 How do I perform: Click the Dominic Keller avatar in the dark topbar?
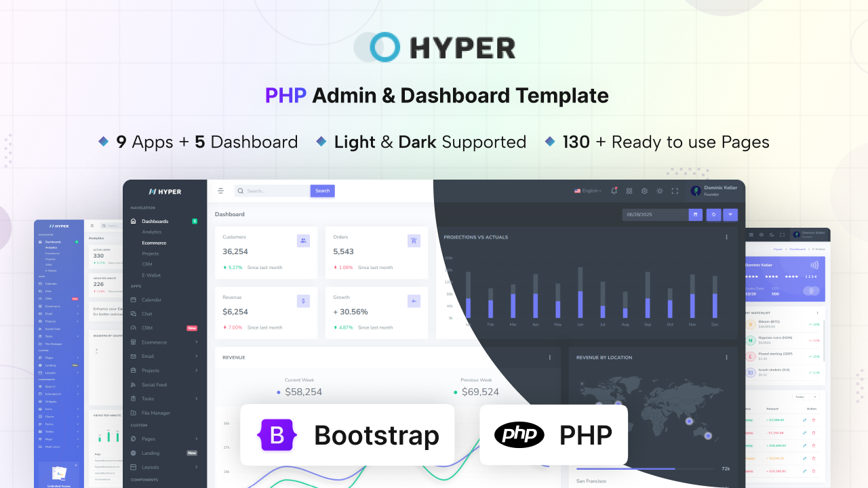coord(696,191)
